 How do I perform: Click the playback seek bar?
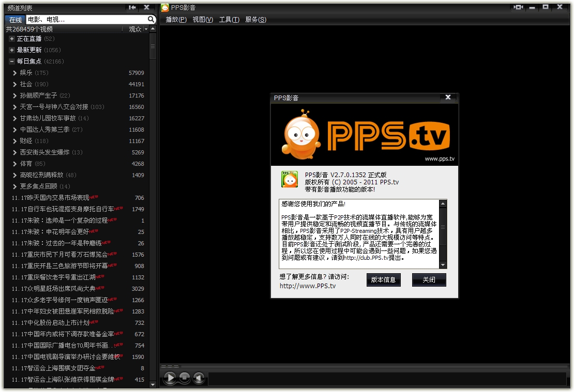[374, 366]
